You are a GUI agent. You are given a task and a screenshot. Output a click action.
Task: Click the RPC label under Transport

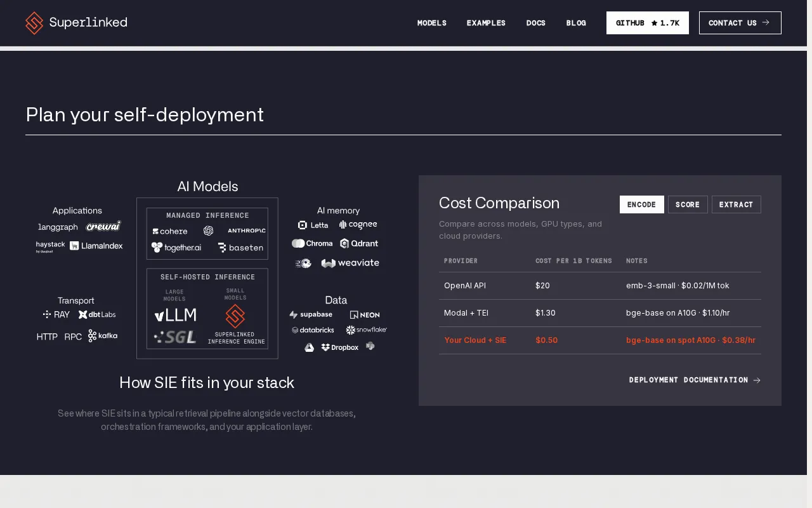coord(73,337)
